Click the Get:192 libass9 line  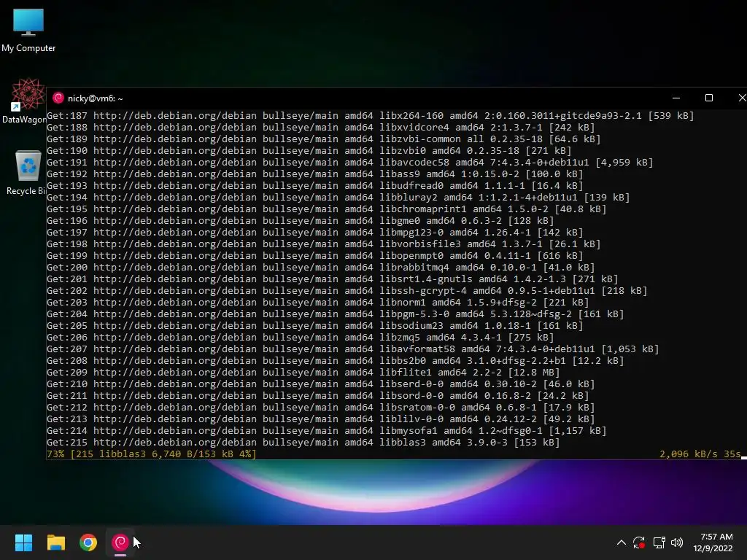[x=315, y=174]
